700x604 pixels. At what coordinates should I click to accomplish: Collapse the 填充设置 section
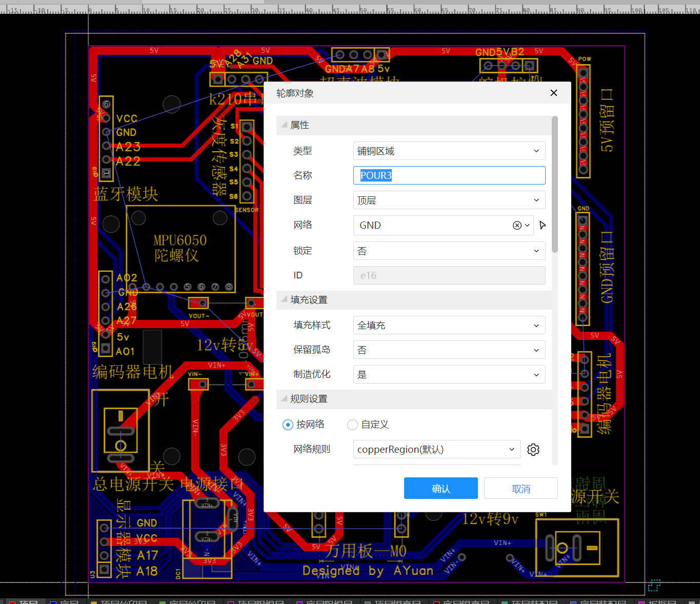click(x=285, y=299)
